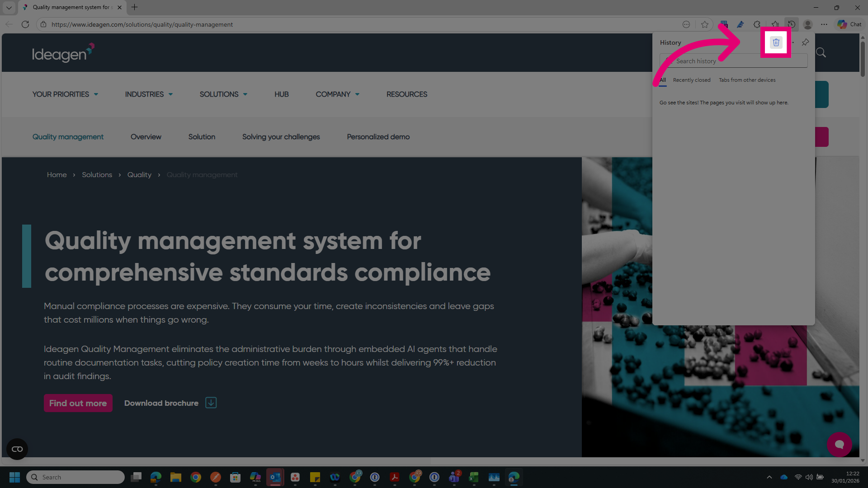Open Microsoft Store from the taskbar
This screenshot has width=868, height=488.
tap(236, 477)
